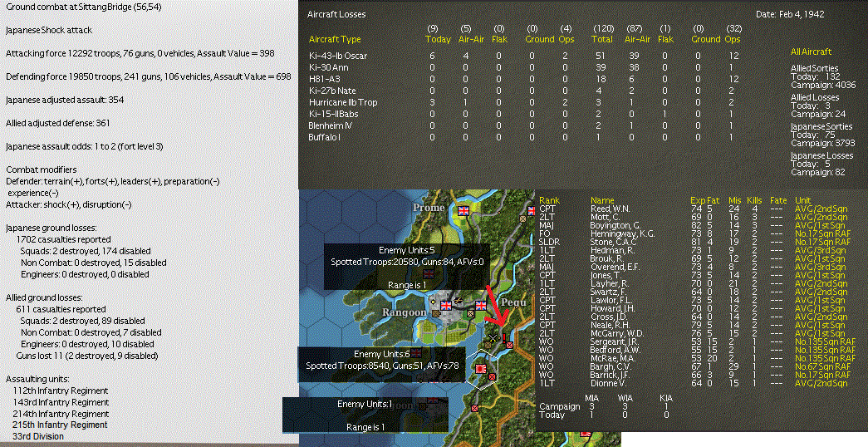Click the Allied Sorties label
868x447 pixels.
click(x=814, y=68)
